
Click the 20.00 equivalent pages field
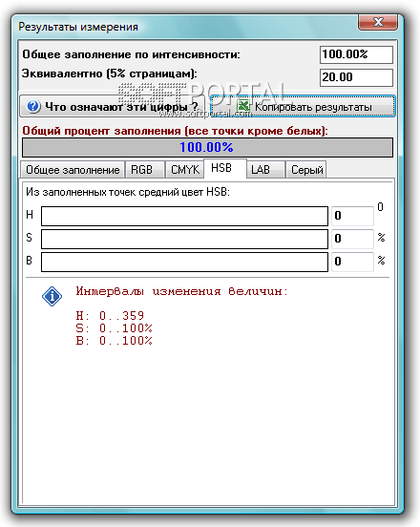click(x=356, y=77)
